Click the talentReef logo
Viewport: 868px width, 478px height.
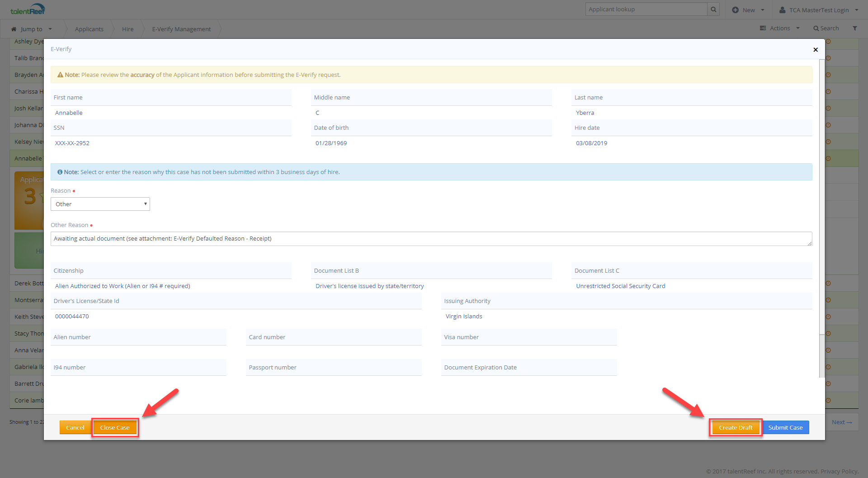28,9
